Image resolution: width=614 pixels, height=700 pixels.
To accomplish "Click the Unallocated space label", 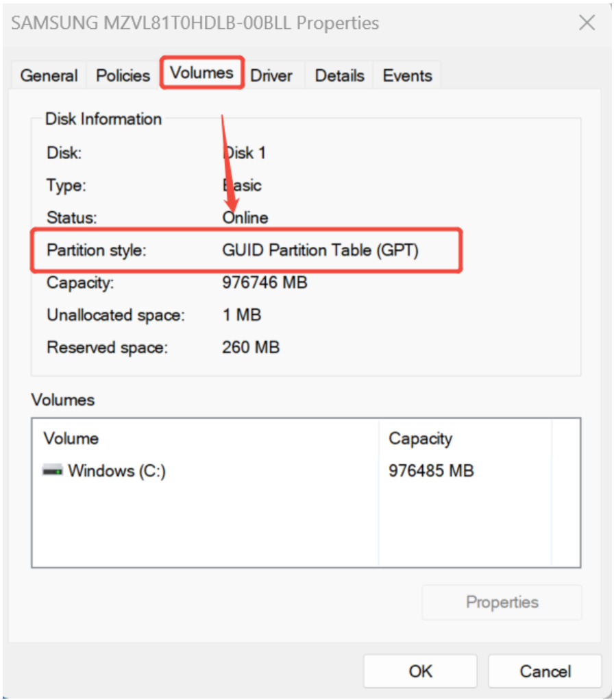I will tap(116, 315).
